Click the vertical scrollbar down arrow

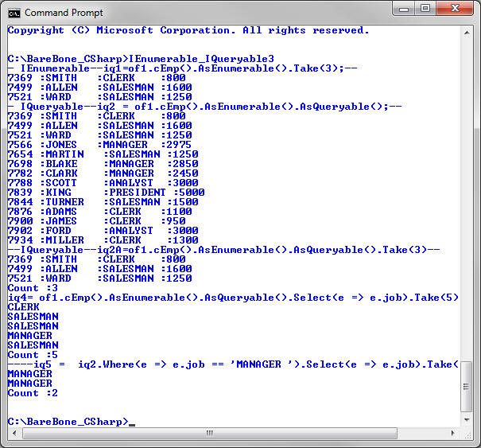click(x=467, y=419)
